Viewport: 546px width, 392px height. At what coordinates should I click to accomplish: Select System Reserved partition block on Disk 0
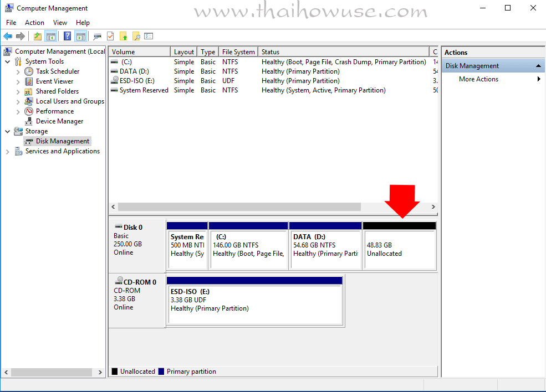[187, 246]
